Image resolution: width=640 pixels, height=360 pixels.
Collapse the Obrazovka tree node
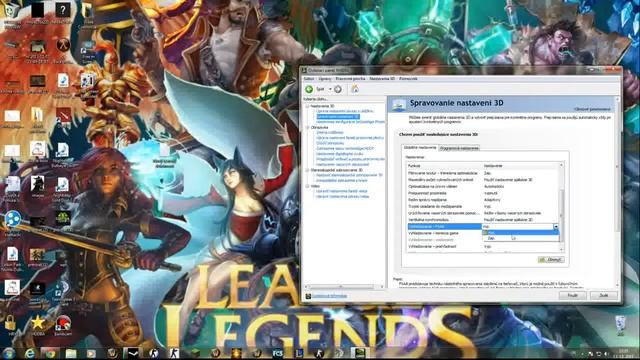(x=307, y=127)
